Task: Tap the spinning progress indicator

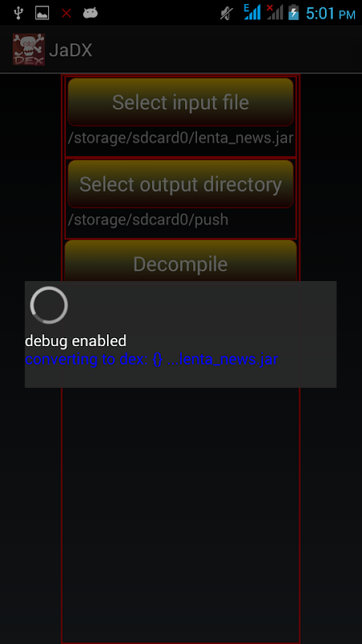Action: coord(49,305)
